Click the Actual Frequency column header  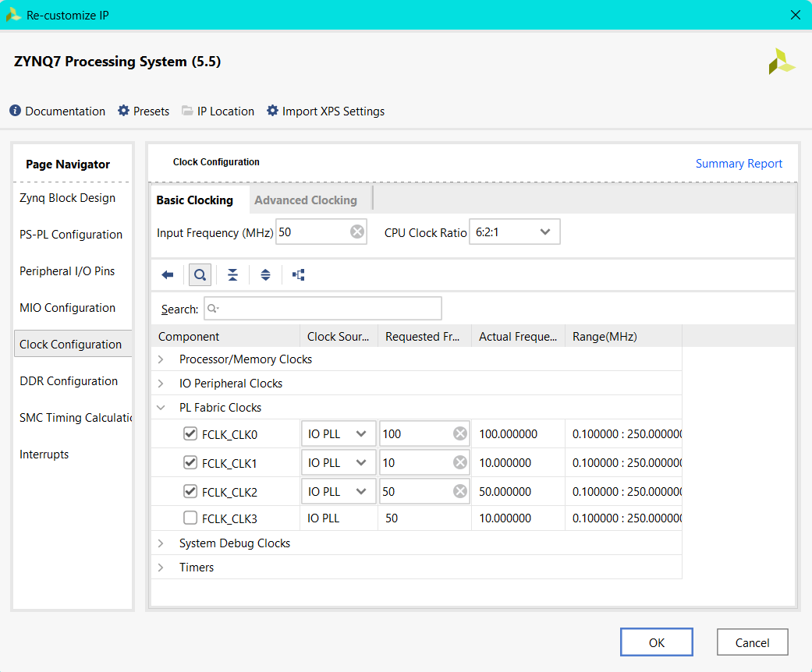(x=519, y=337)
